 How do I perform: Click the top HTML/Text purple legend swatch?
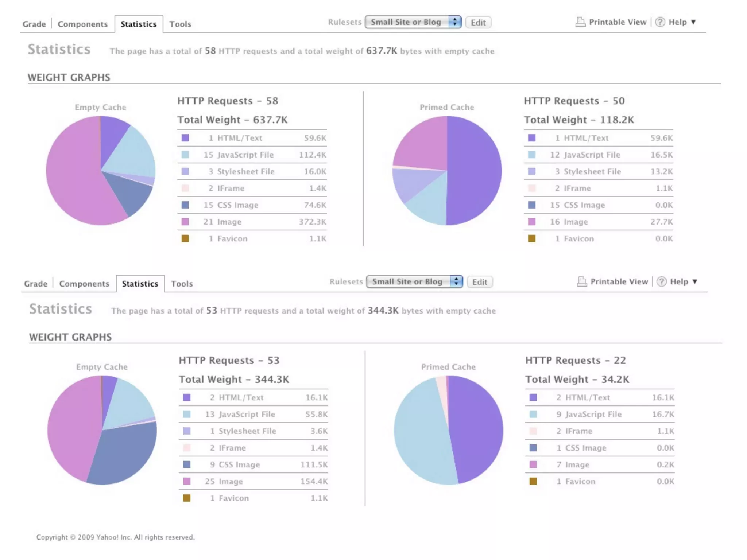185,138
